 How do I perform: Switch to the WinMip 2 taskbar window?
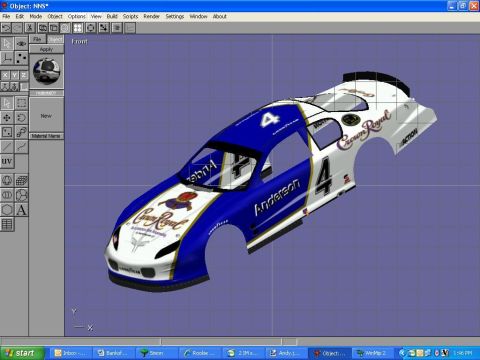click(x=373, y=353)
